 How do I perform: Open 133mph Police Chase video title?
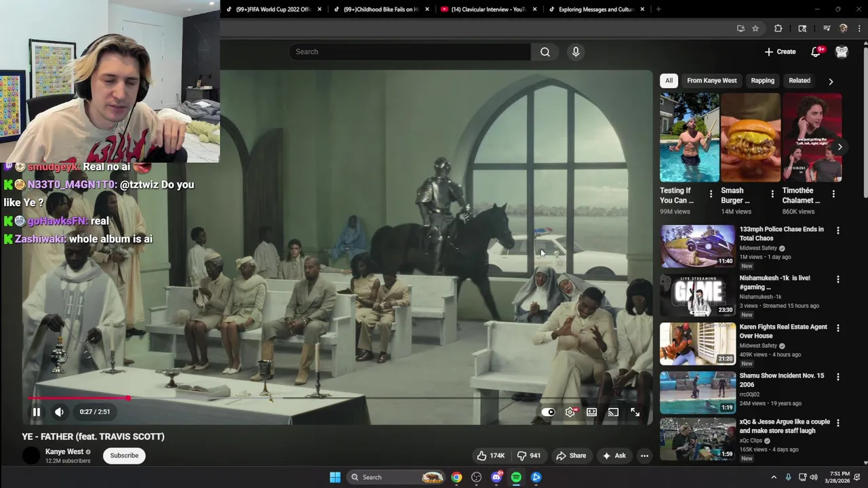coord(782,234)
